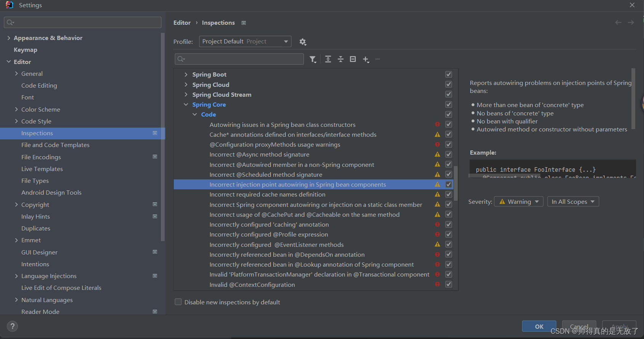Click the project icon next to Copyright
The image size is (644, 339).
coord(155,204)
